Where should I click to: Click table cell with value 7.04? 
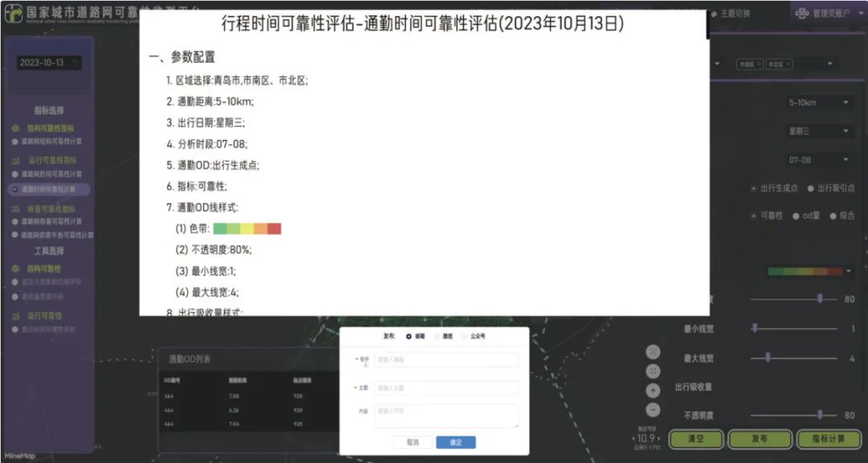coord(234,424)
